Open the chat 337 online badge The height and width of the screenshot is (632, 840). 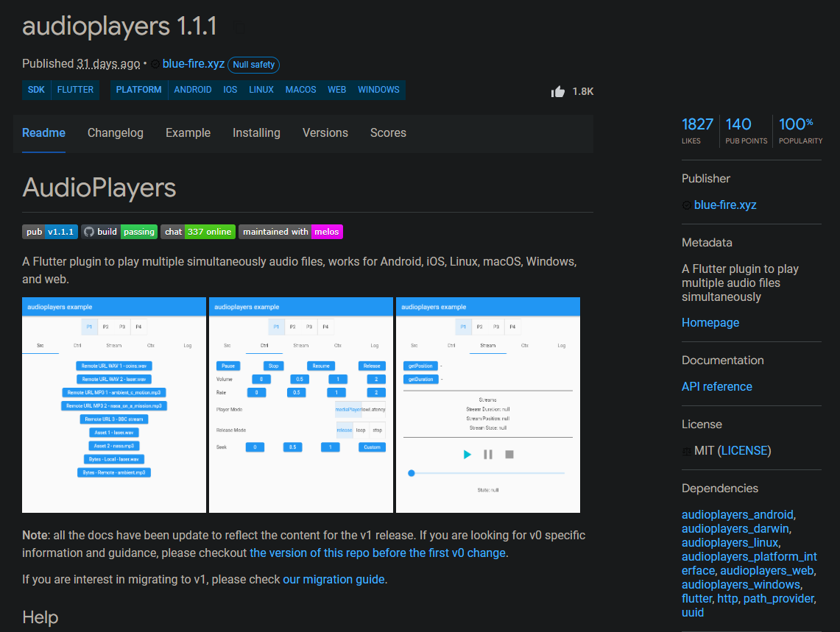[198, 232]
